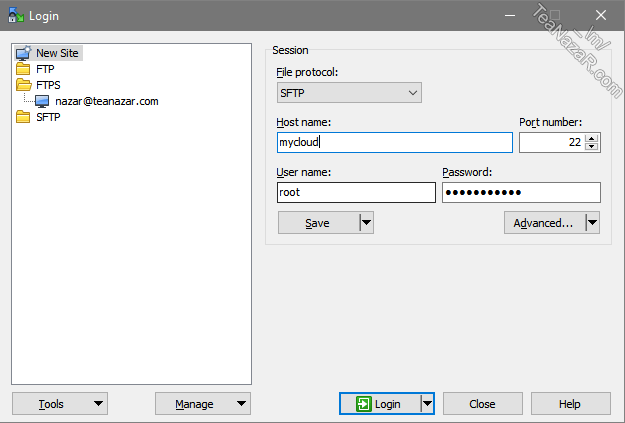Focus the User name field
625x423 pixels.
click(356, 193)
